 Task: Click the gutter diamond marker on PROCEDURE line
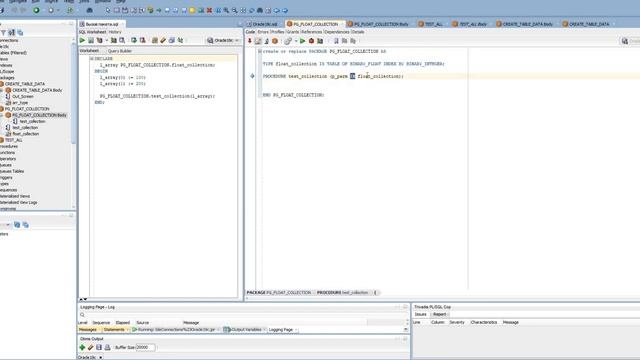pyautogui.click(x=252, y=76)
